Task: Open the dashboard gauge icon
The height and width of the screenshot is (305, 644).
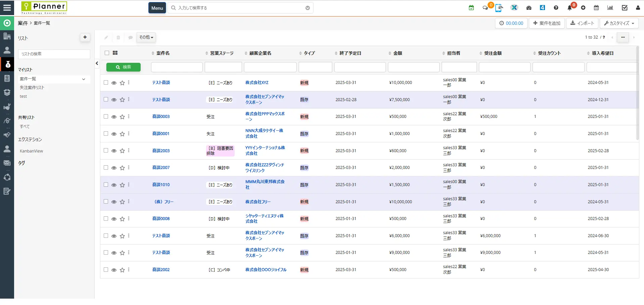Action: tap(529, 8)
